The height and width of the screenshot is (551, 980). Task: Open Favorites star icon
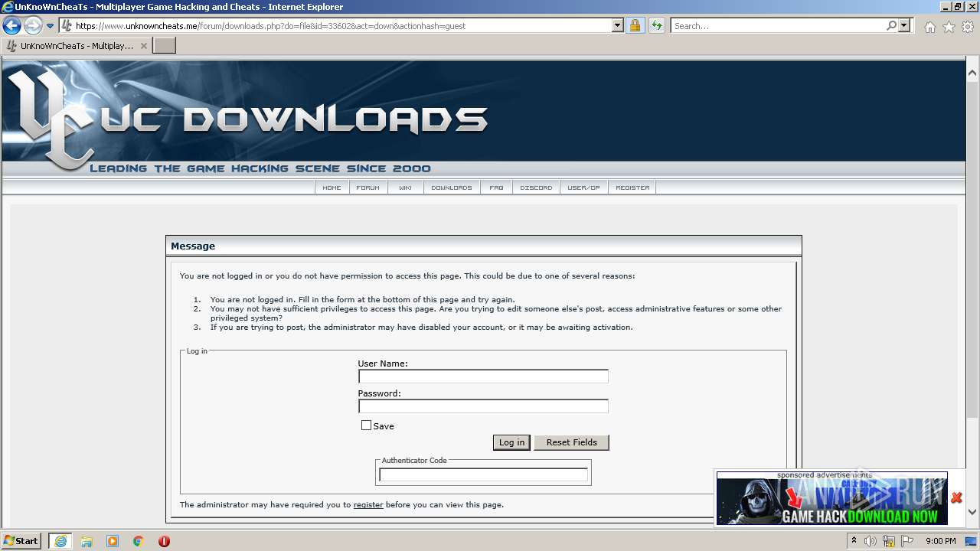(x=949, y=27)
